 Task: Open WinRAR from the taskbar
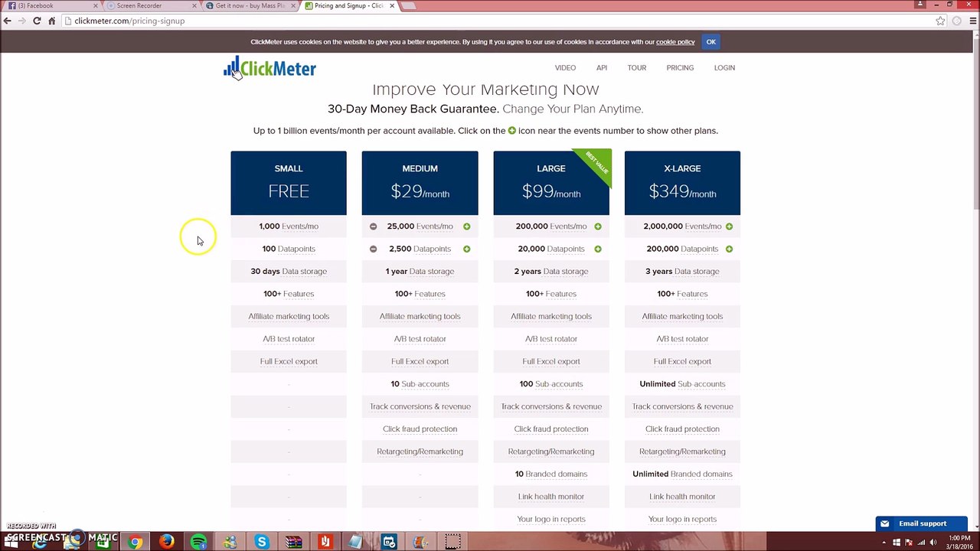tap(293, 542)
